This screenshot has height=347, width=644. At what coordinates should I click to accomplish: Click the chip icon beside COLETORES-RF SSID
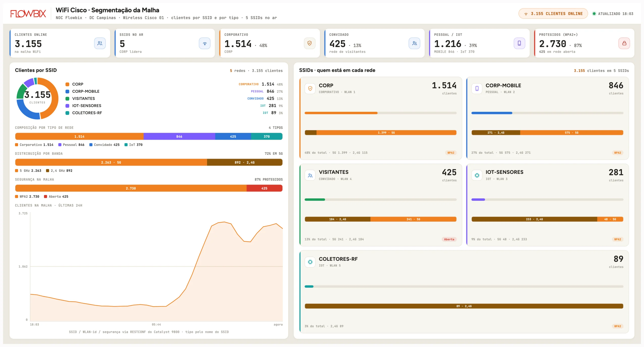coord(310,262)
